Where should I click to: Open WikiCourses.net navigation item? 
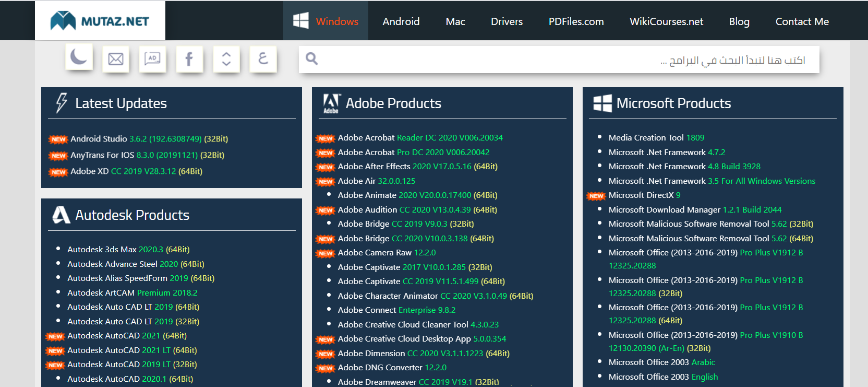pyautogui.click(x=667, y=21)
